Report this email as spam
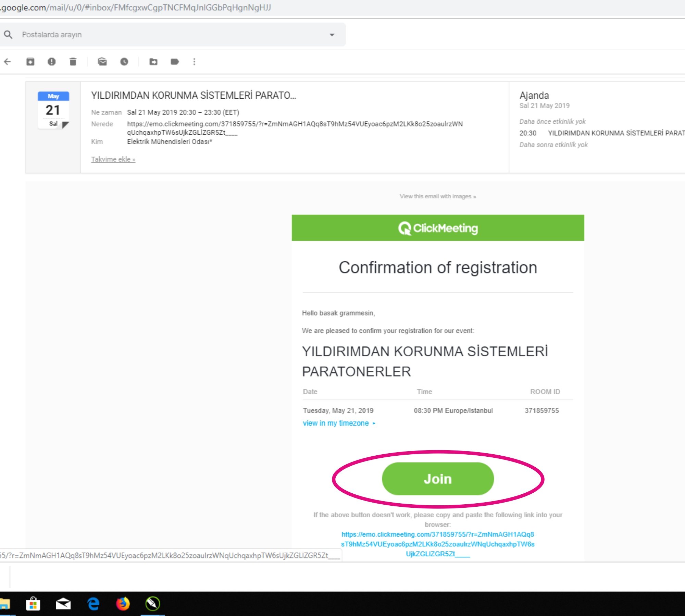 pyautogui.click(x=52, y=62)
